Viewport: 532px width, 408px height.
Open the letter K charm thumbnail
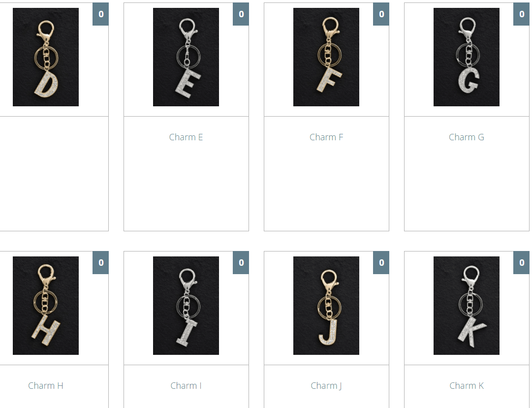[467, 306]
